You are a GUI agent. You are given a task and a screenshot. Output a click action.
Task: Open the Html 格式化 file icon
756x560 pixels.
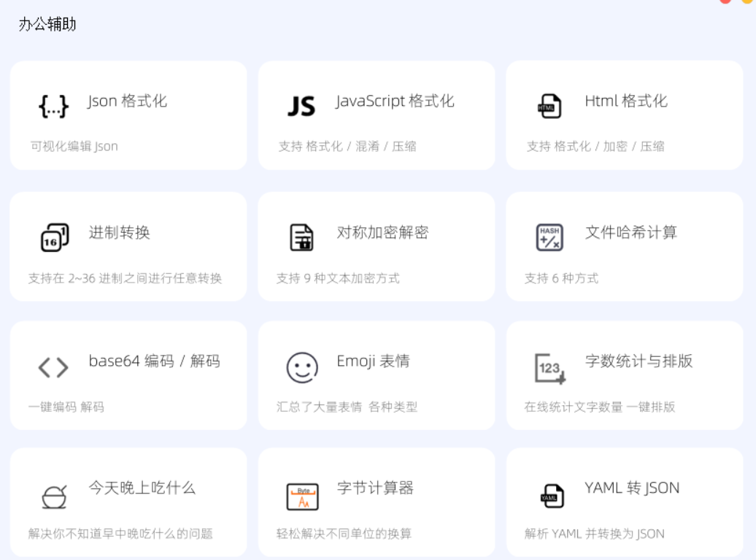548,104
